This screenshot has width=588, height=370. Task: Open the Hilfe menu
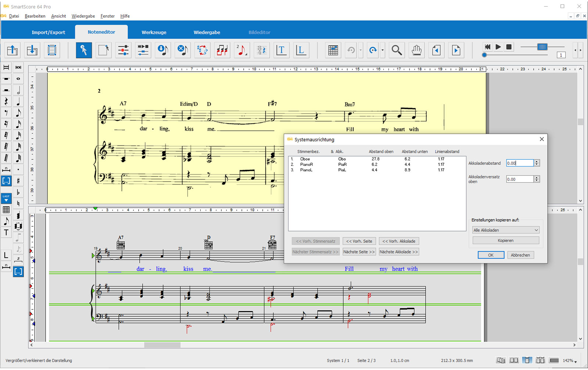coord(125,16)
